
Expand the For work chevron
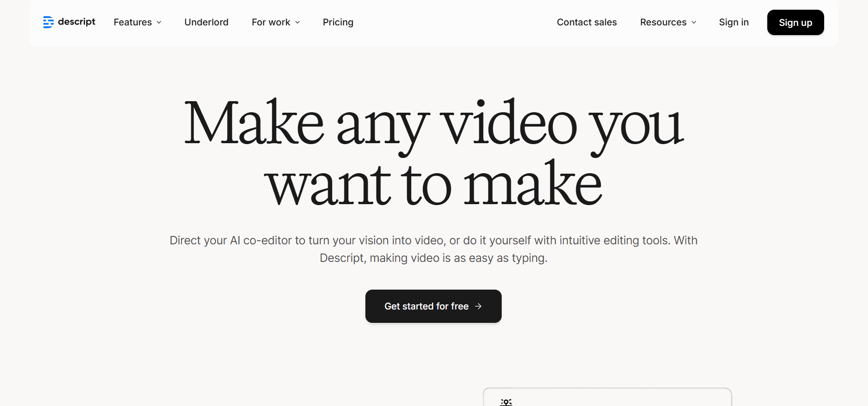click(297, 22)
